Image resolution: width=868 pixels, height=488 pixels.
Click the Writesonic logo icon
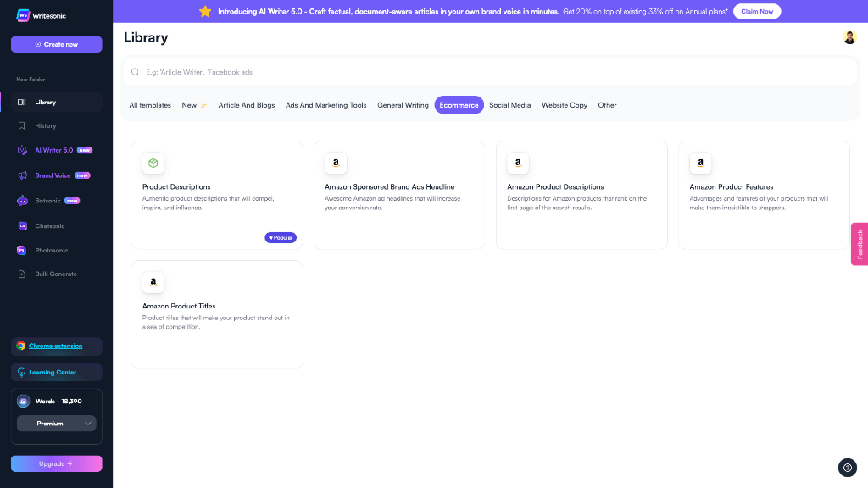pos(23,15)
